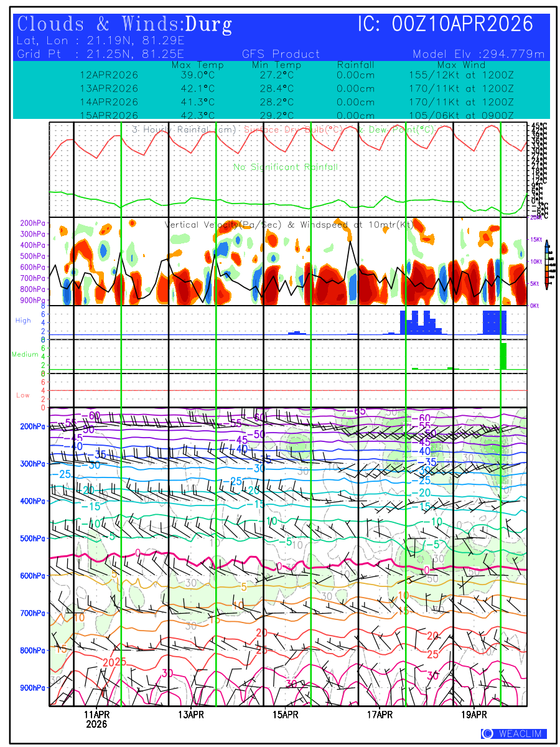This screenshot has width=560, height=747.
Task: Click the 'No Significant Rainfall' text
Action: [285, 167]
